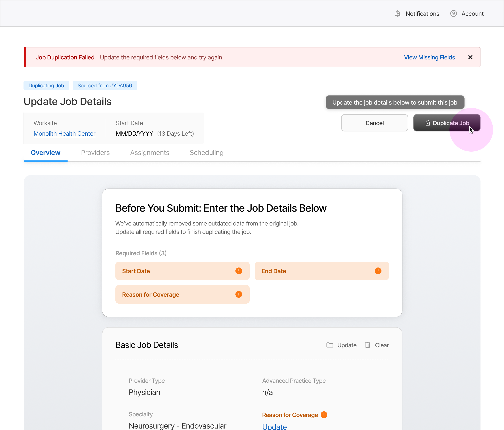This screenshot has height=430, width=504.
Task: Open the Account profile icon
Action: click(x=453, y=14)
